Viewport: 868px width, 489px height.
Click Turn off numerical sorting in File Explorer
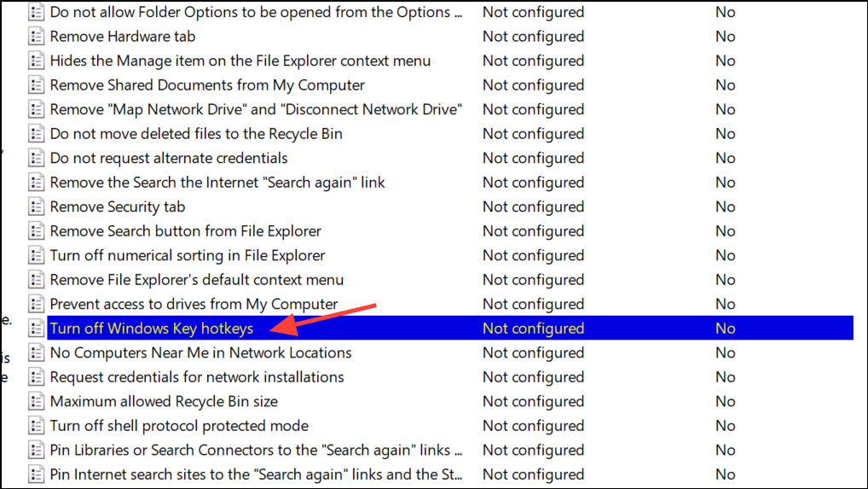(188, 256)
